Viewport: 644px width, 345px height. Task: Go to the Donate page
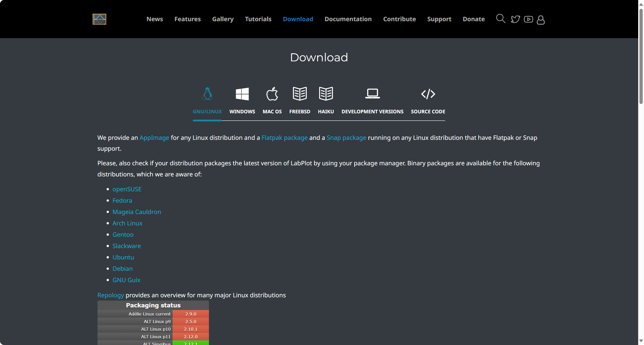point(473,19)
